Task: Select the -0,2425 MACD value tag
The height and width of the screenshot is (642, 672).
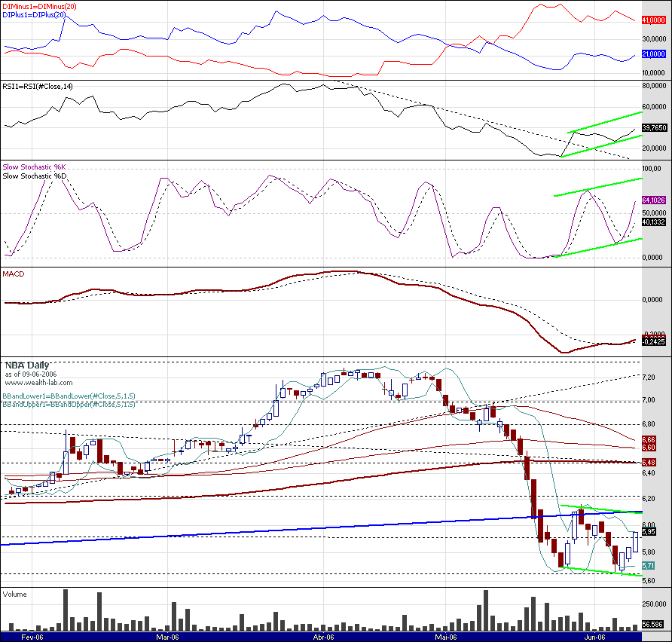Action: click(654, 341)
